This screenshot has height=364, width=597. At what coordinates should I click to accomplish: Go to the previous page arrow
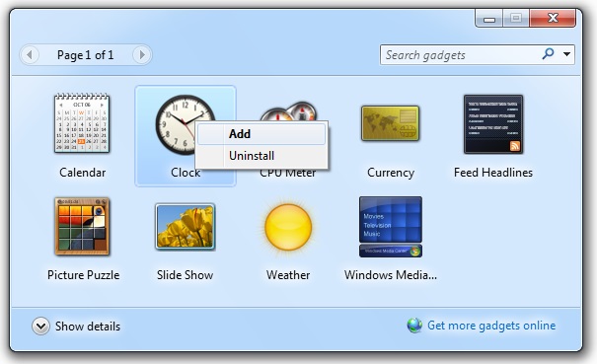30,55
